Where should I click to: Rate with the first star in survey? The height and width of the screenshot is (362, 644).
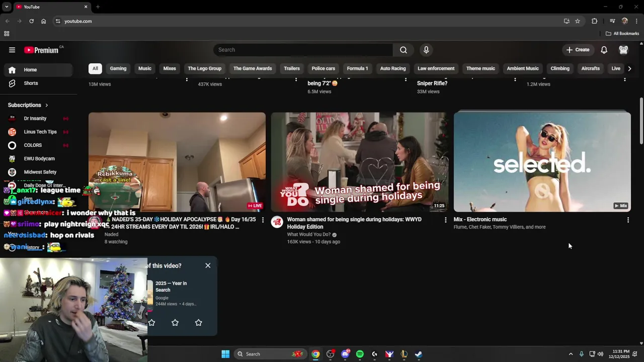point(151,322)
